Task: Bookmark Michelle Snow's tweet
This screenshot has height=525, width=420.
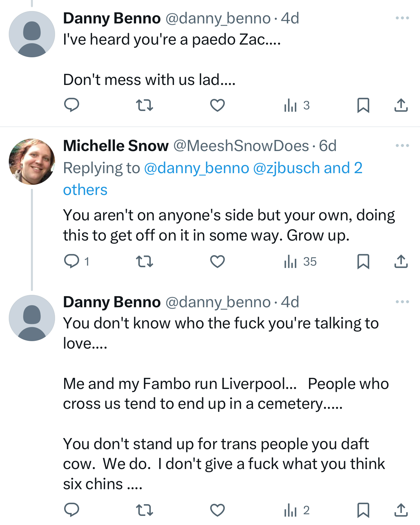Action: point(363,261)
